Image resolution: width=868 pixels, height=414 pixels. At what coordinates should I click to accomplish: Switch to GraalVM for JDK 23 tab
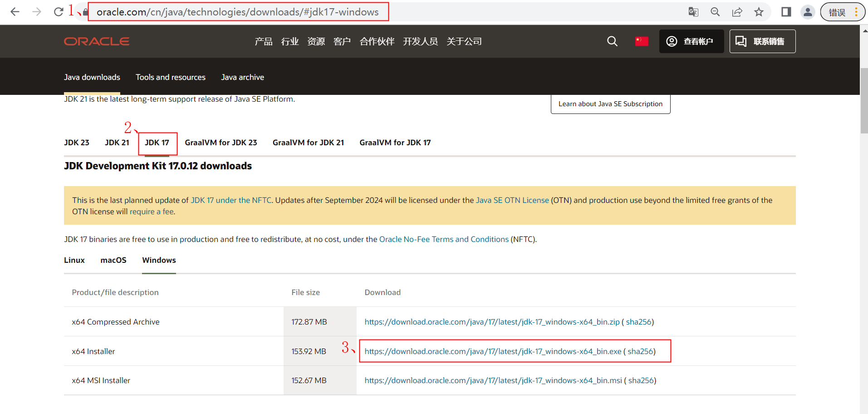pyautogui.click(x=221, y=143)
